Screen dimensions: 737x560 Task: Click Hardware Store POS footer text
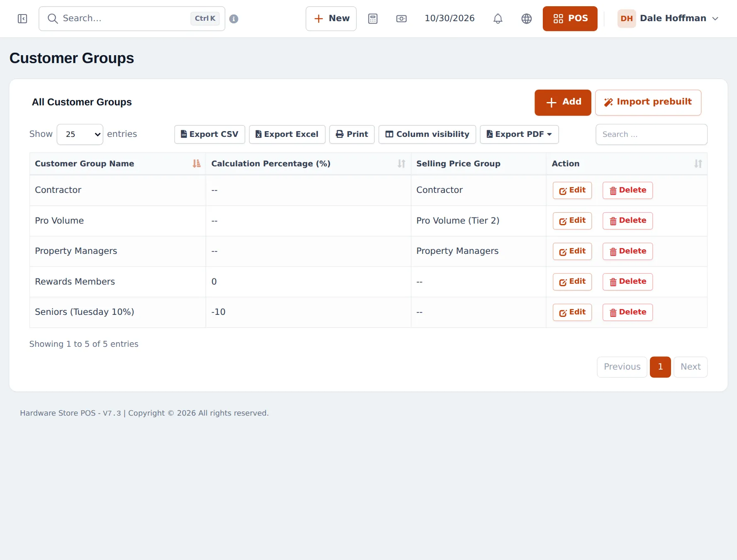point(144,413)
